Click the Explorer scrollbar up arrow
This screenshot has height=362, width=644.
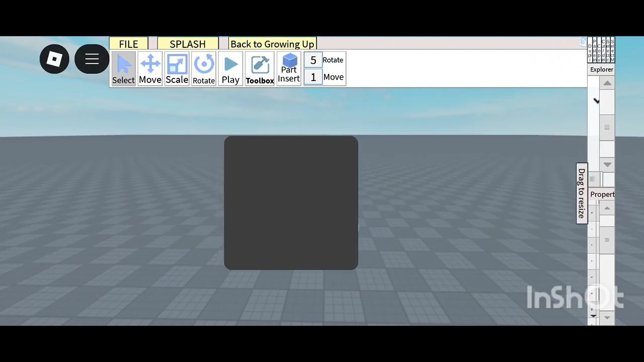pos(607,83)
